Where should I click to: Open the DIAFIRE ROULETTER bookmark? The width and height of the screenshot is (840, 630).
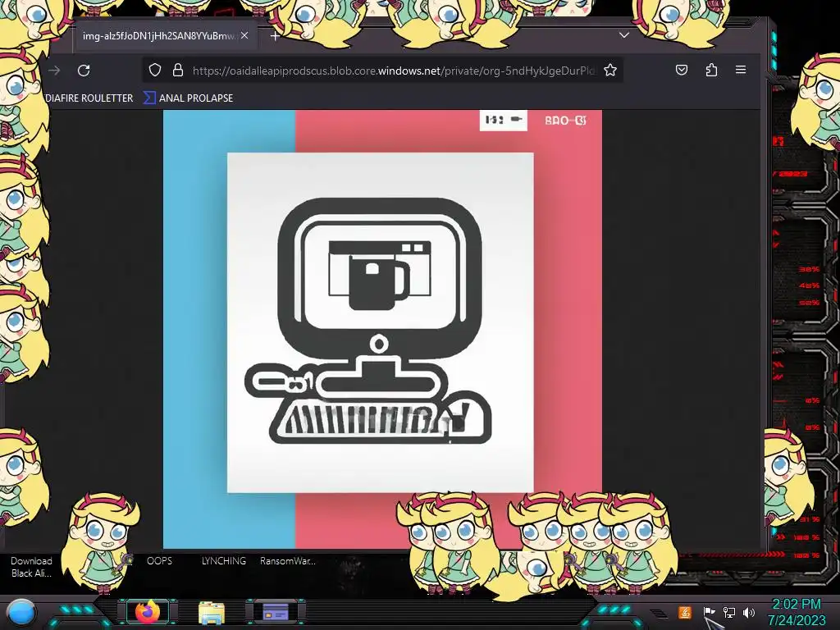pyautogui.click(x=89, y=98)
